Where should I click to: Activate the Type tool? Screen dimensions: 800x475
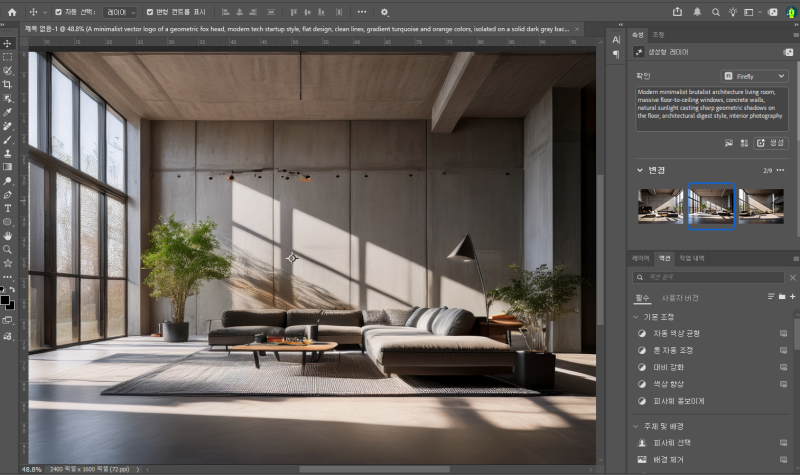pos(7,208)
